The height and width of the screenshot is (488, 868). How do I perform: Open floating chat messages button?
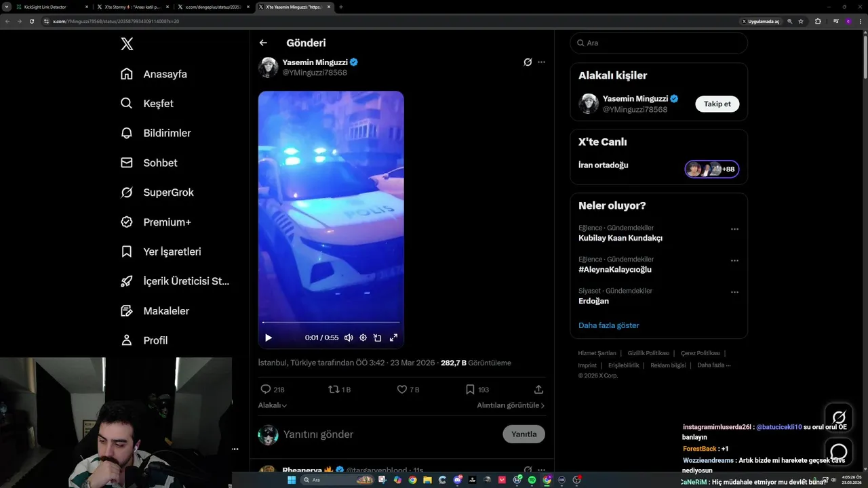(839, 451)
